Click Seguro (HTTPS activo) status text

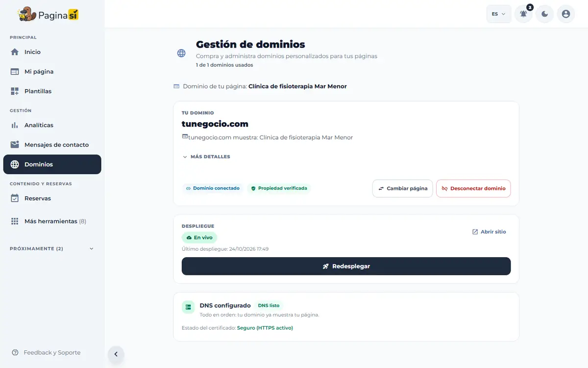point(265,328)
